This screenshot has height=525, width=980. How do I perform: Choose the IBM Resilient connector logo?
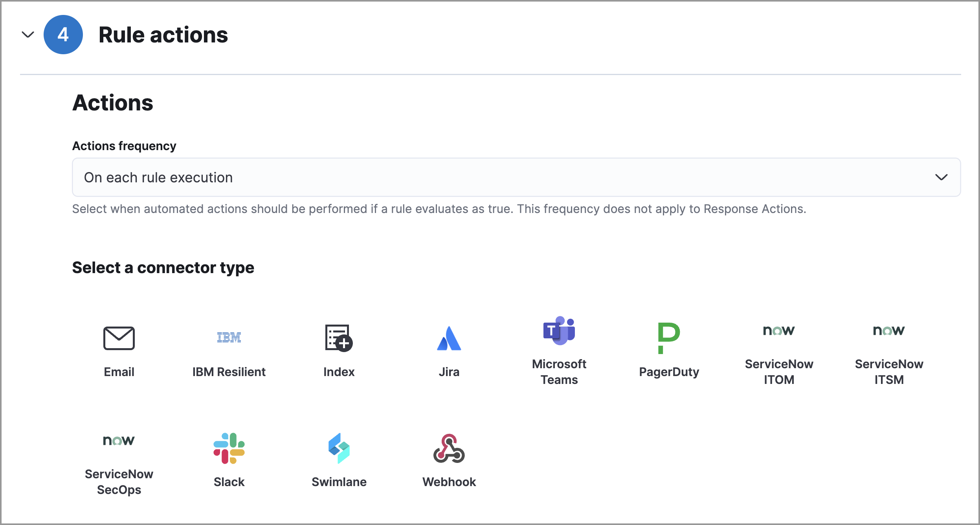tap(229, 337)
